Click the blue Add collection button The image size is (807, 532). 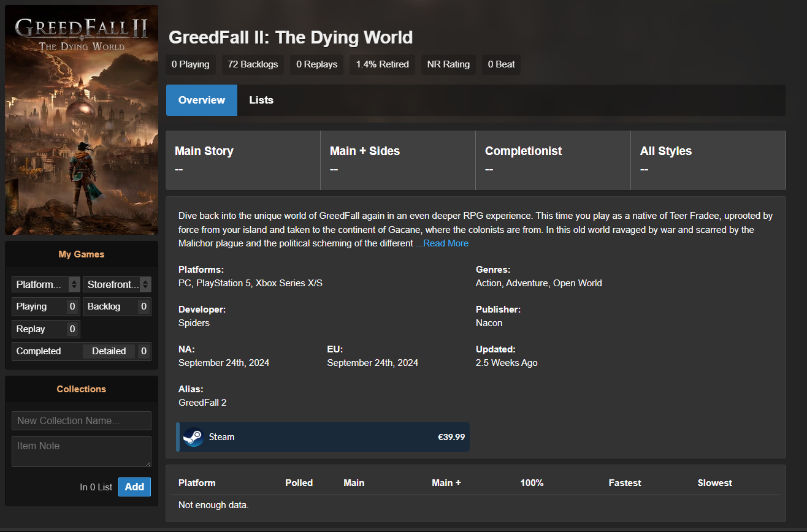pyautogui.click(x=134, y=487)
